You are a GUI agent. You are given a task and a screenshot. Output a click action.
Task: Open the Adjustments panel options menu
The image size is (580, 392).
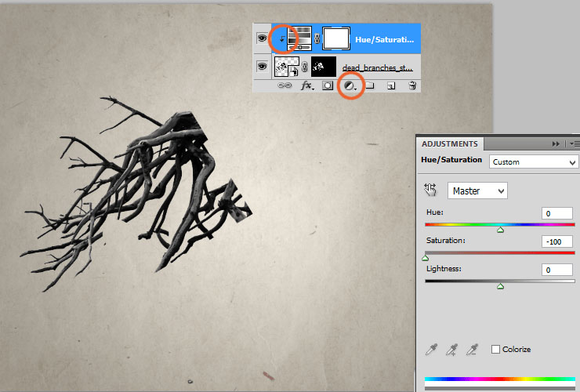point(575,143)
